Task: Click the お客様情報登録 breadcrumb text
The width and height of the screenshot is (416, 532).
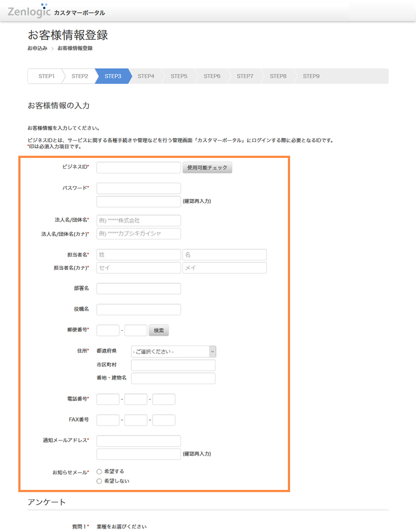Action: pyautogui.click(x=75, y=48)
